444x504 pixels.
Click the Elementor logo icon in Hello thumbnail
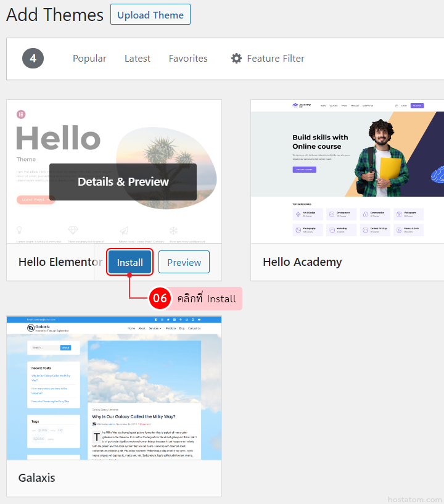click(x=21, y=114)
